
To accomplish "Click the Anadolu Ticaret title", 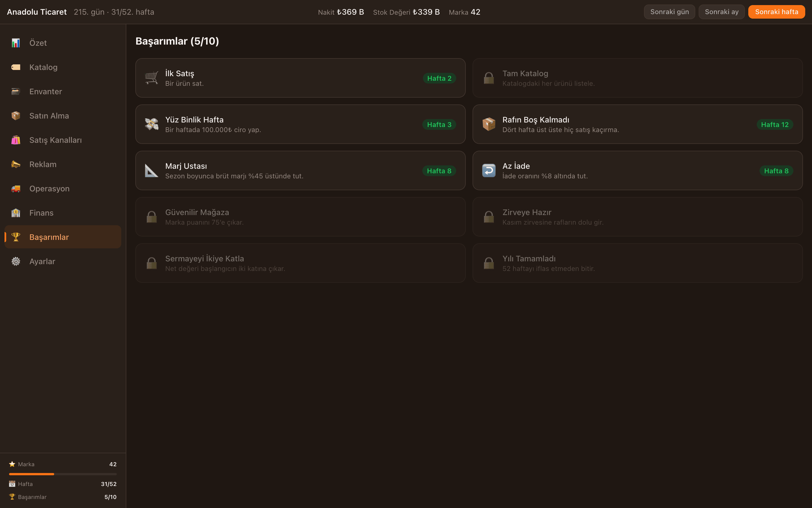I will (37, 12).
